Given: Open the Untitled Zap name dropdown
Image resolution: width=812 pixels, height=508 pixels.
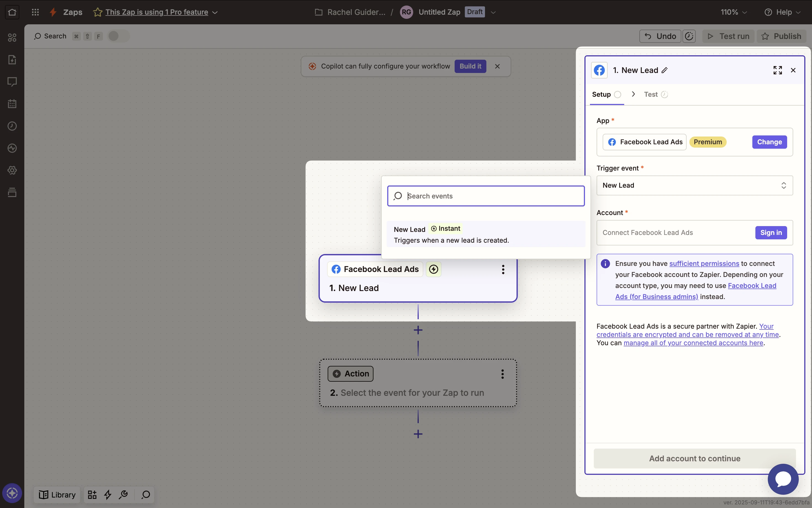Looking at the screenshot, I should (493, 12).
